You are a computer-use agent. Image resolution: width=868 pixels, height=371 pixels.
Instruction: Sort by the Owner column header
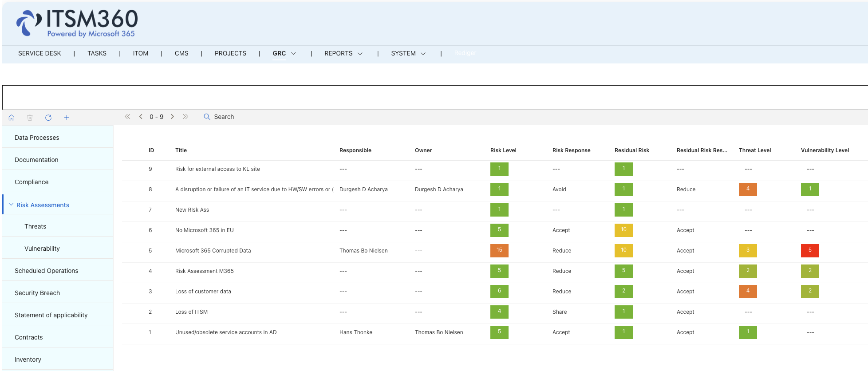pos(423,150)
